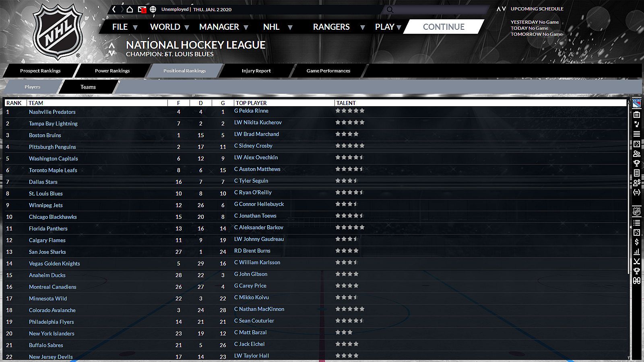Open the home screen icon
Screen dimensions: 644x362
tap(130, 9)
